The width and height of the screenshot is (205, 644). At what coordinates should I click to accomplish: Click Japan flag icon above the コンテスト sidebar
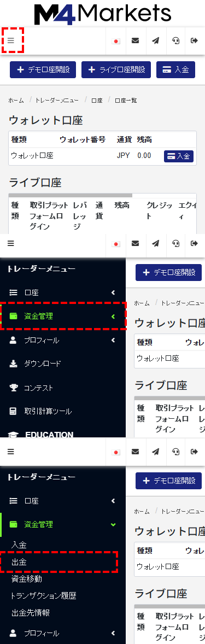(x=116, y=244)
